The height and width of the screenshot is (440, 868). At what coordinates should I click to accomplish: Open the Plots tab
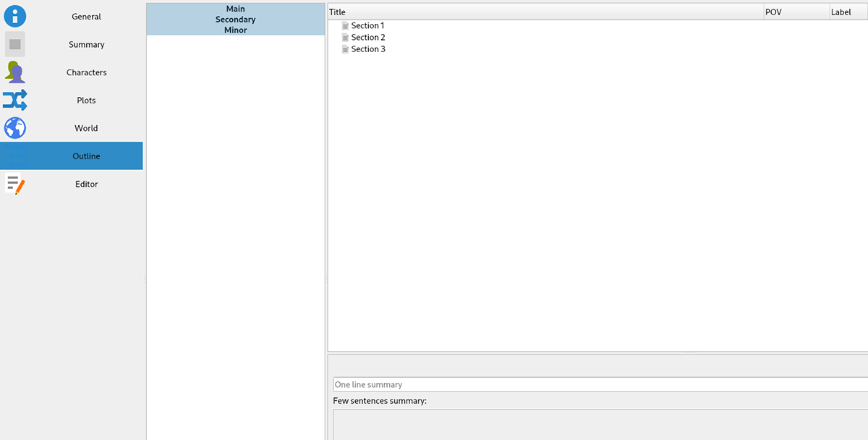[72, 100]
